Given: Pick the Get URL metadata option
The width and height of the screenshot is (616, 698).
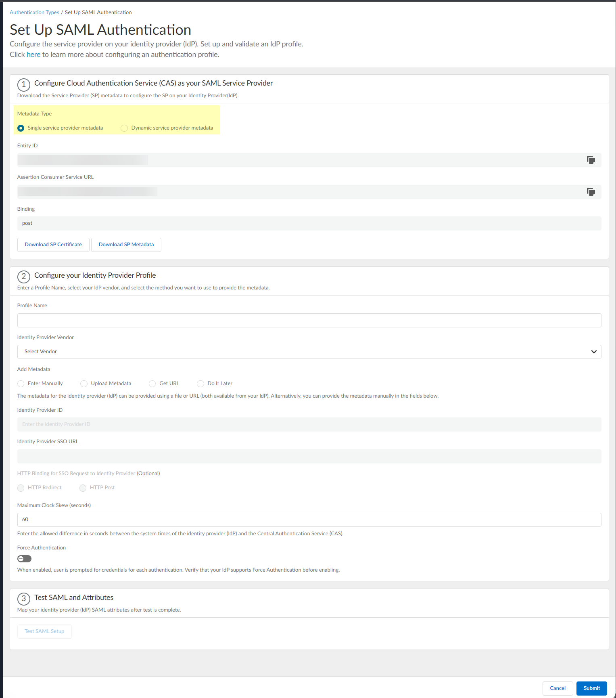Looking at the screenshot, I should pyautogui.click(x=152, y=384).
